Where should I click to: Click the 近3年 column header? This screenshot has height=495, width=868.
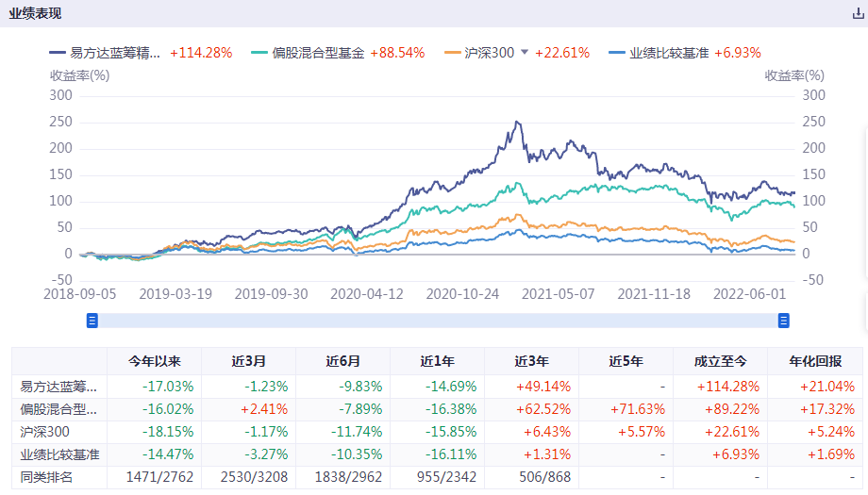pos(531,361)
